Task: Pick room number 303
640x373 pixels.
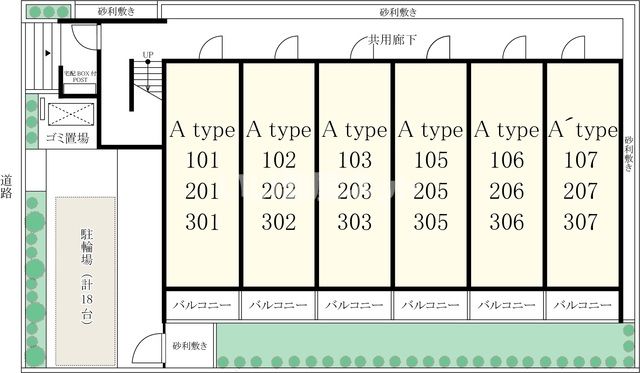Action: (355, 222)
